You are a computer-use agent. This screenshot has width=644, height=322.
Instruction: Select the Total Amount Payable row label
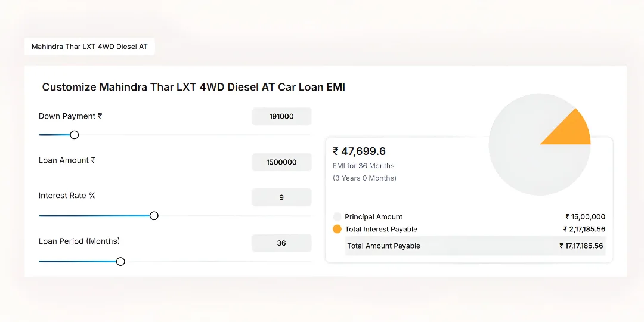(383, 246)
